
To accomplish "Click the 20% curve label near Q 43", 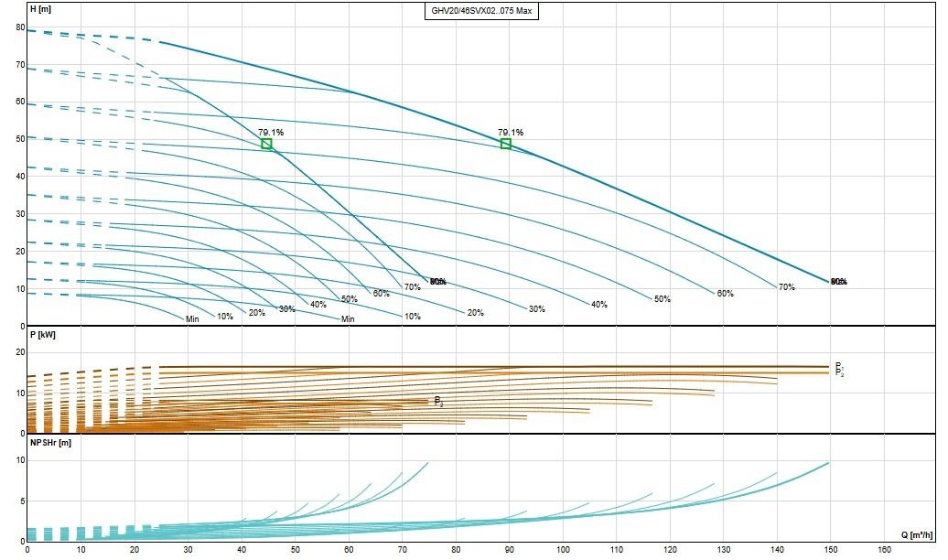I will tap(257, 313).
